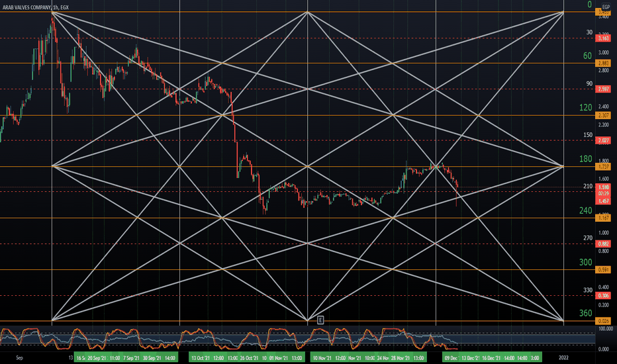Screen dimensions: 617x364
Task: Click the 28 Nov '21 date label
Action: [400, 358]
